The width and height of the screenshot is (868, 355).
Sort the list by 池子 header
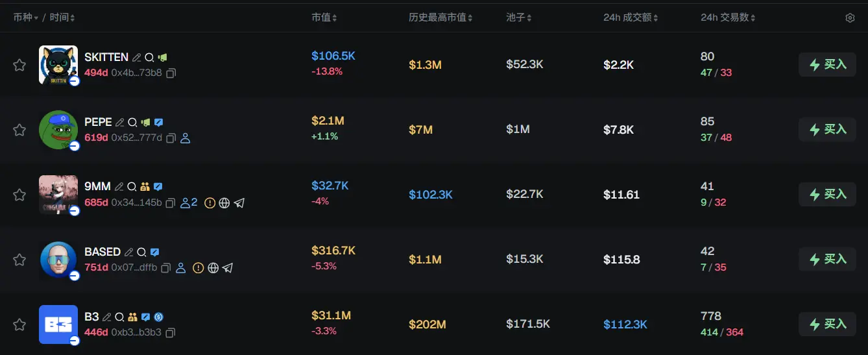coord(519,18)
